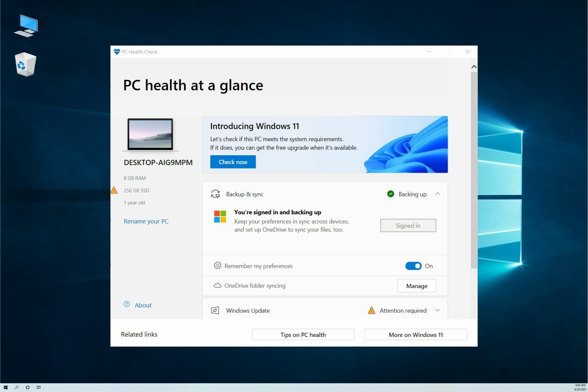Click the Backup & sync collapse arrow
588x392 pixels.
click(x=438, y=194)
